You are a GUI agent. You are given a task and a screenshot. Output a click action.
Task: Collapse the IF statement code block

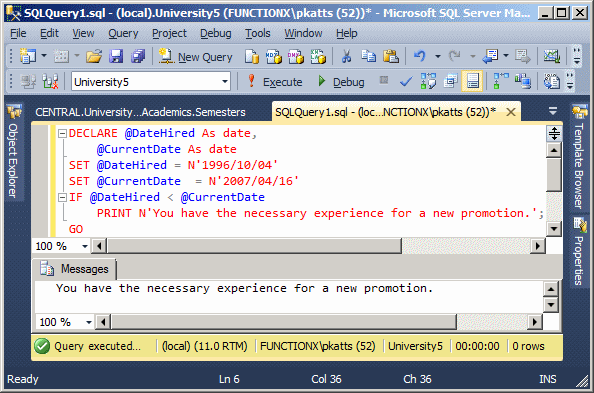coord(62,197)
